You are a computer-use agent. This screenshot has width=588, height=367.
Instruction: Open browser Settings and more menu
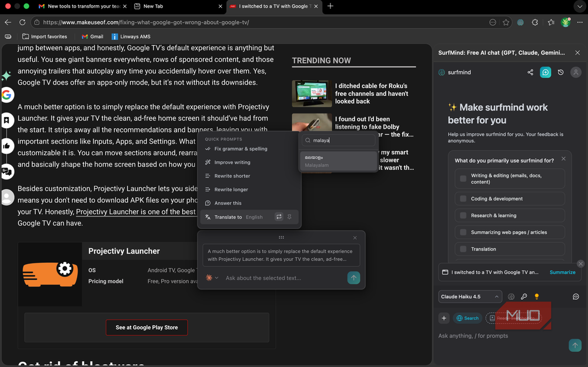[580, 22]
